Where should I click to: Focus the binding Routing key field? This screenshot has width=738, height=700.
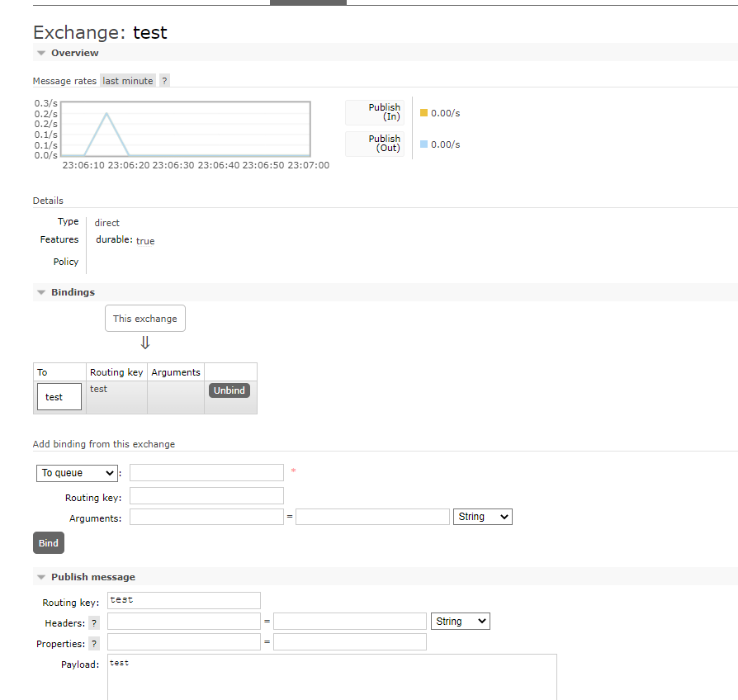(x=206, y=496)
